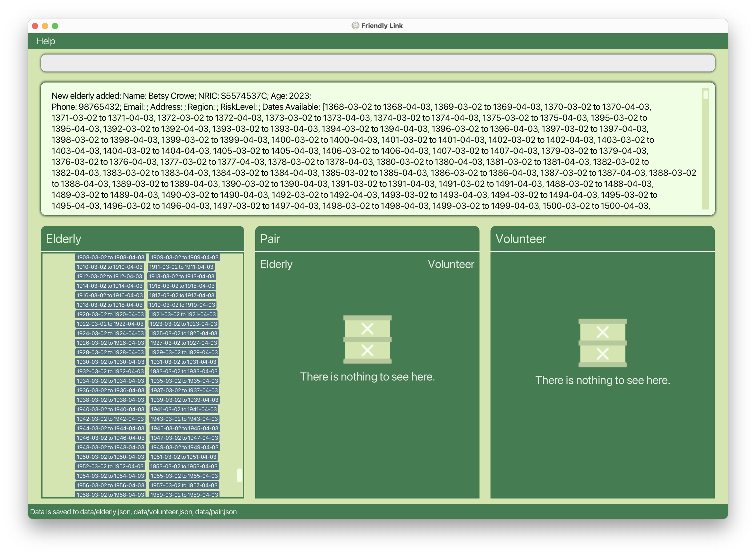The height and width of the screenshot is (556, 756).
Task: Click the green fullscreen window button
Action: coord(55,26)
